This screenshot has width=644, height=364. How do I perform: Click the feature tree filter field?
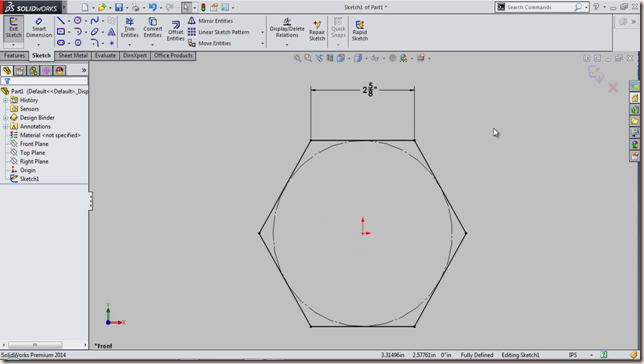click(44, 81)
